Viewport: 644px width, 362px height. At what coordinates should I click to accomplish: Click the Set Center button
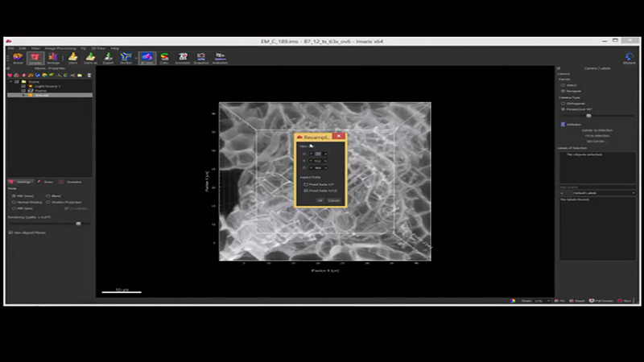(596, 141)
